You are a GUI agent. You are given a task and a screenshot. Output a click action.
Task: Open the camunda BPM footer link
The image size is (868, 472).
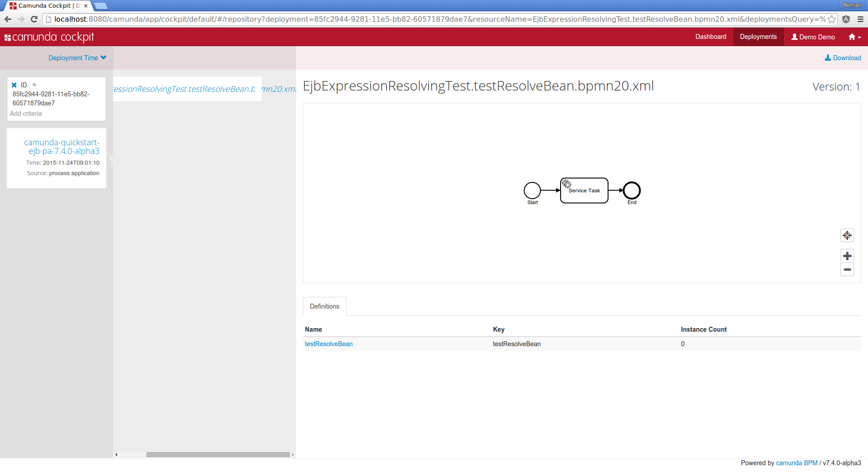797,463
